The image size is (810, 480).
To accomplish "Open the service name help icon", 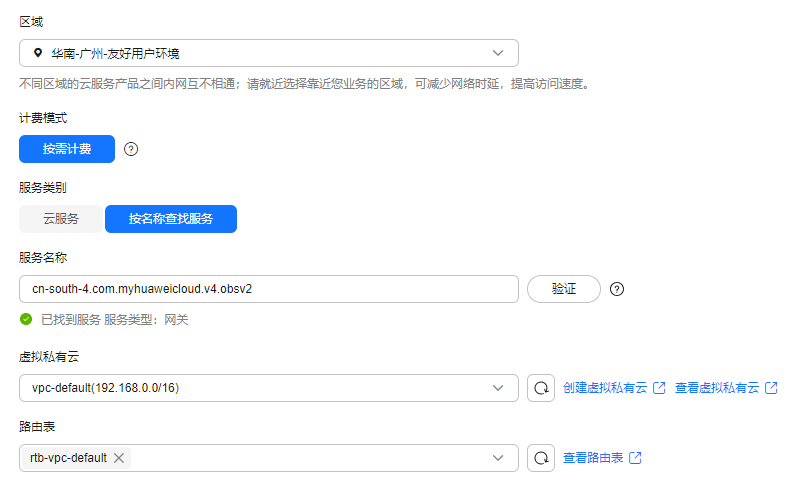I will pos(617,289).
